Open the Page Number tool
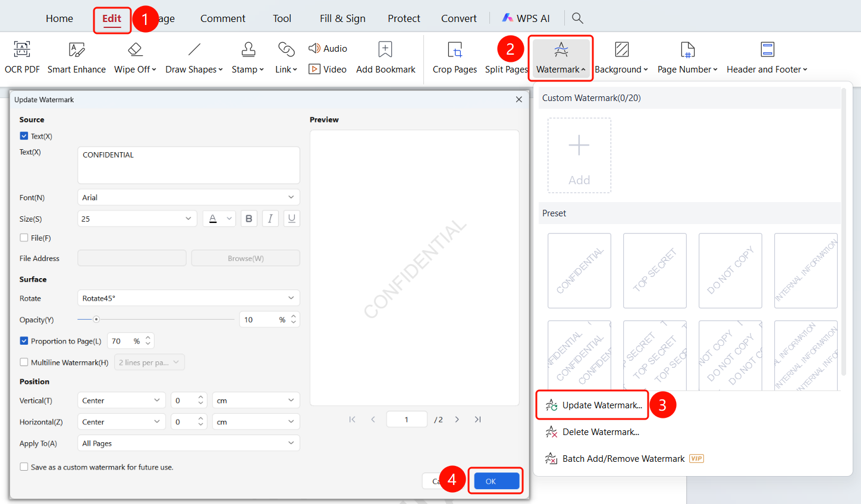The image size is (861, 504). point(687,58)
